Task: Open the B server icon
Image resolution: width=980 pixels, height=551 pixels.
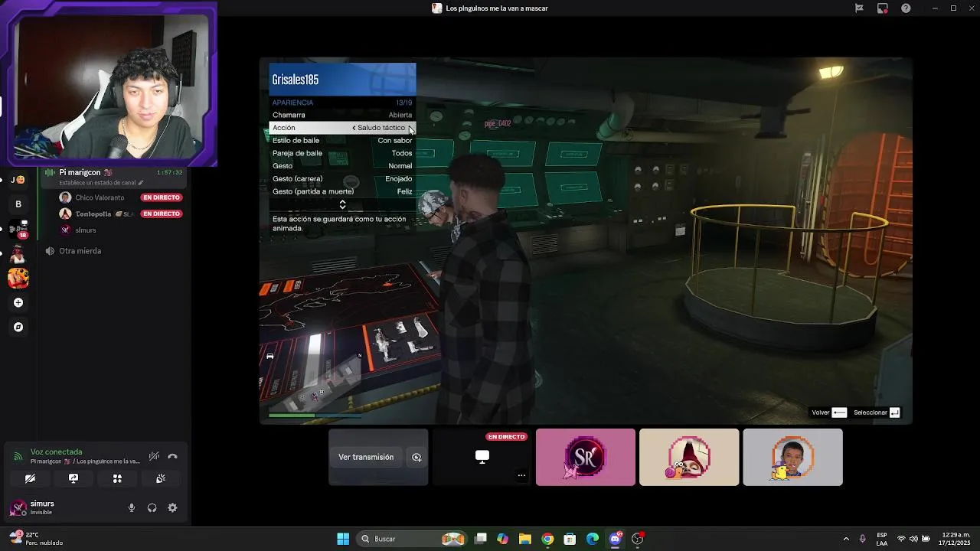Action: coord(18,204)
